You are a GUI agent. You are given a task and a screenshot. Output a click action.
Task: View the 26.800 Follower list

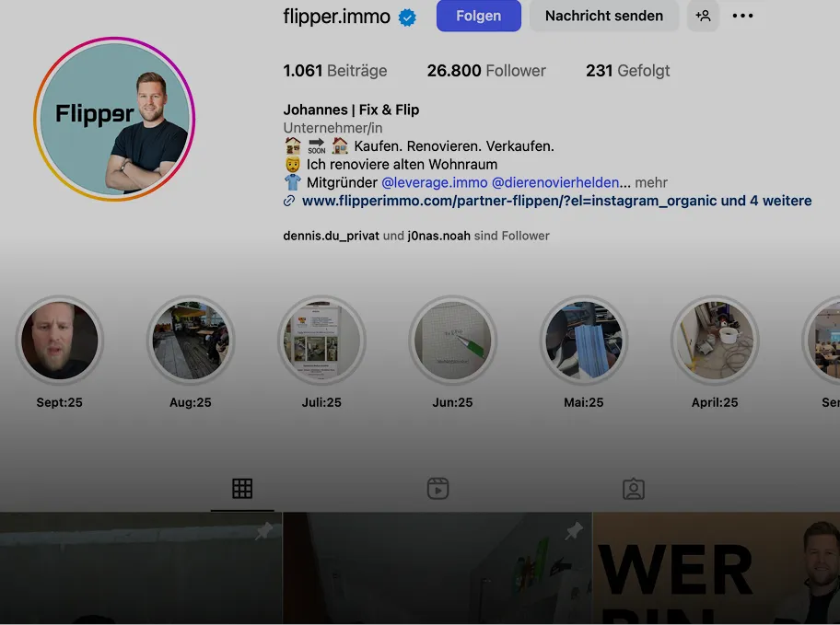(486, 71)
